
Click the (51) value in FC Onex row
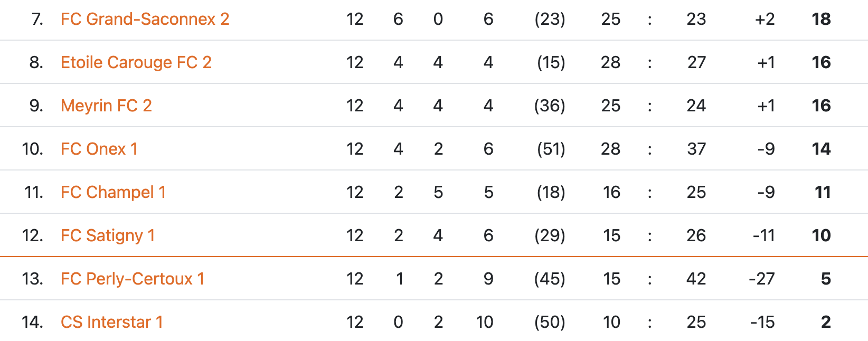pyautogui.click(x=551, y=149)
